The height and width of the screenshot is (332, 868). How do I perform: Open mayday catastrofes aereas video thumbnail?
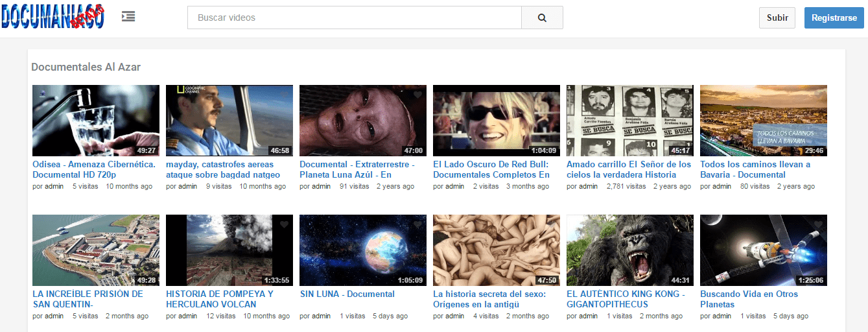229,121
